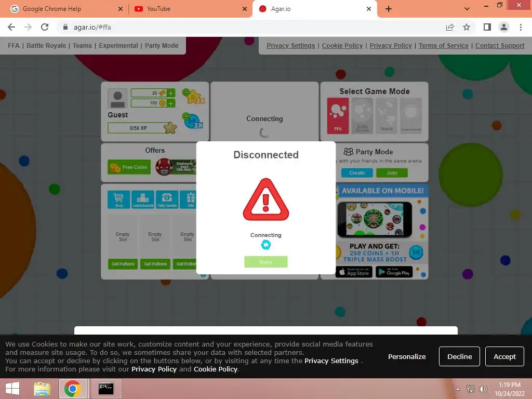Viewport: 532px width, 399px height.
Task: Click Personalize in cookie banner
Action: (407, 356)
